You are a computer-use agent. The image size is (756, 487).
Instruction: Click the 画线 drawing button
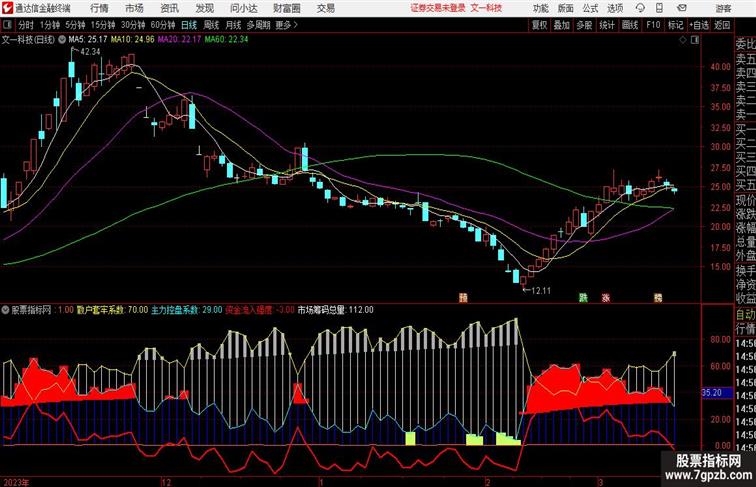(x=630, y=25)
